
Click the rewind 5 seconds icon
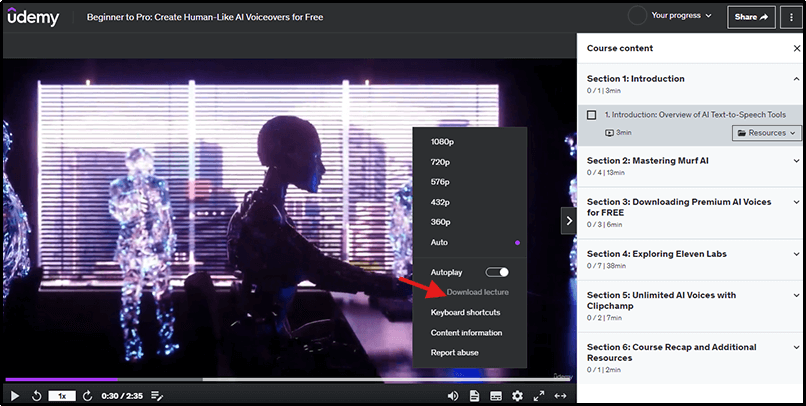37,396
